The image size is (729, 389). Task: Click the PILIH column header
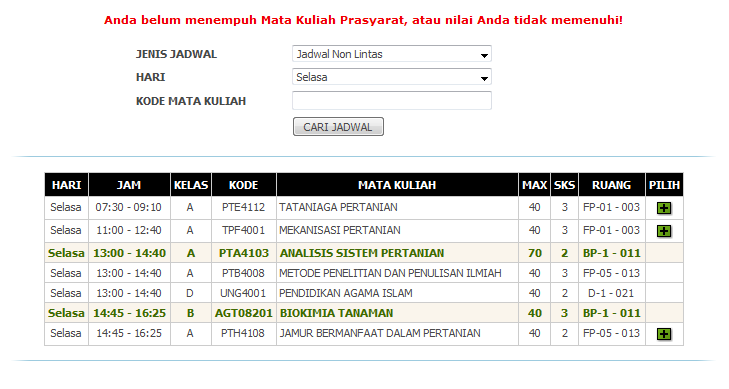[x=664, y=185]
